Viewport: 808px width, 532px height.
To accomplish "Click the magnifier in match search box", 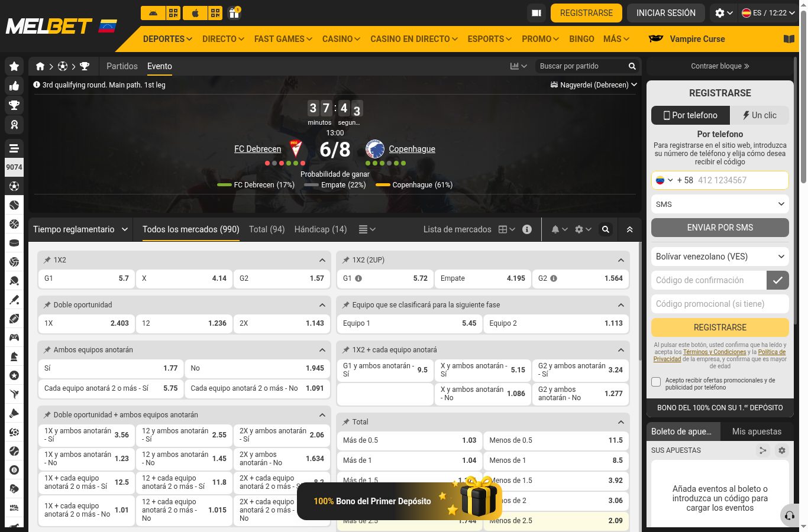I will coord(632,66).
